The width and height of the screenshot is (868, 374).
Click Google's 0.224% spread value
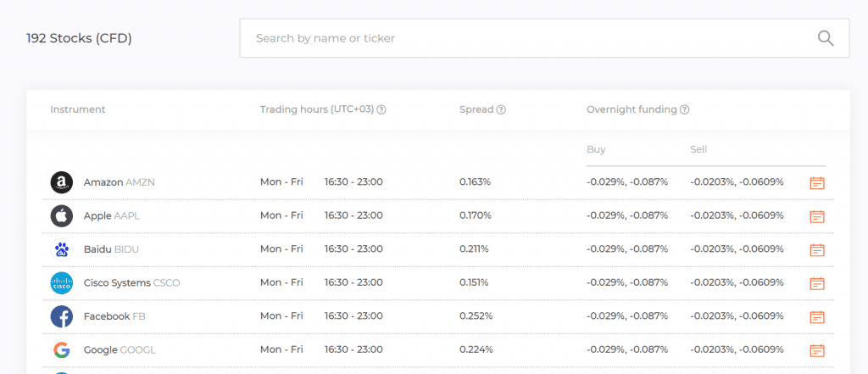click(476, 350)
